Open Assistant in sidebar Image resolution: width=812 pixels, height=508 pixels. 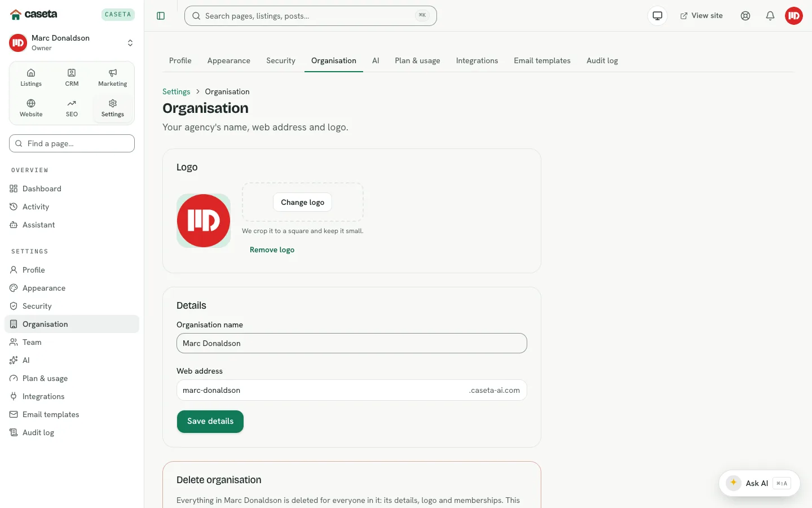(72, 225)
